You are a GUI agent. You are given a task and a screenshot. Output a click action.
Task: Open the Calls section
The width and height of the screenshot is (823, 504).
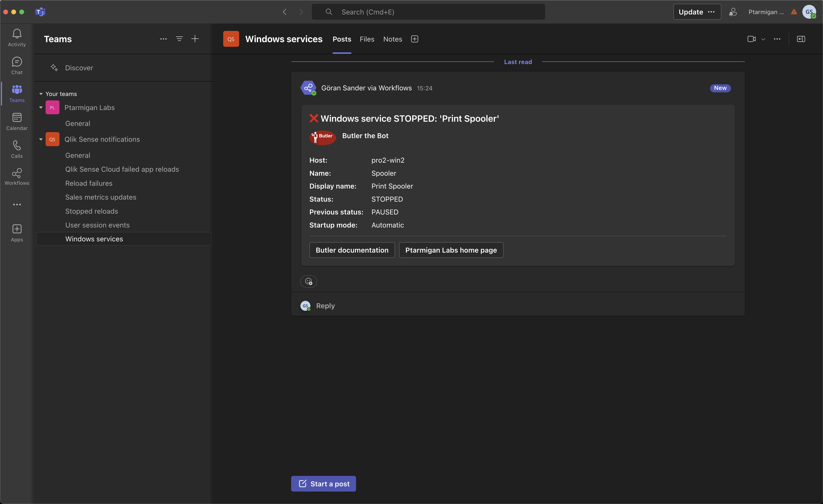[x=17, y=149]
